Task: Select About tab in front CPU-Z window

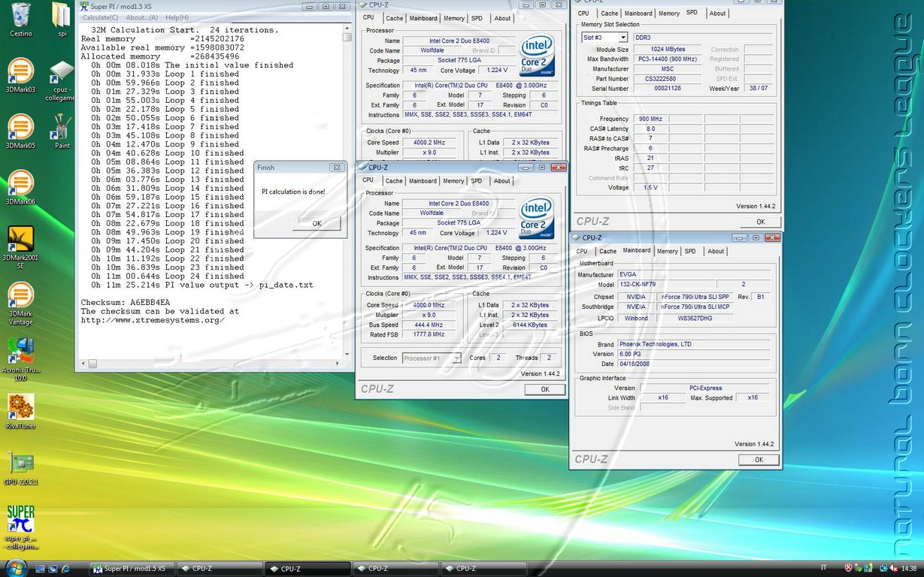Action: 501,181
